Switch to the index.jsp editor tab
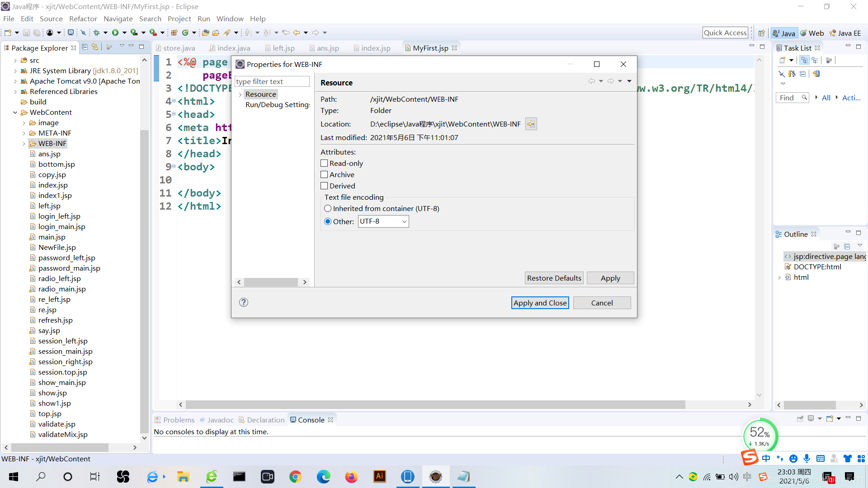The image size is (868, 488). (x=375, y=48)
